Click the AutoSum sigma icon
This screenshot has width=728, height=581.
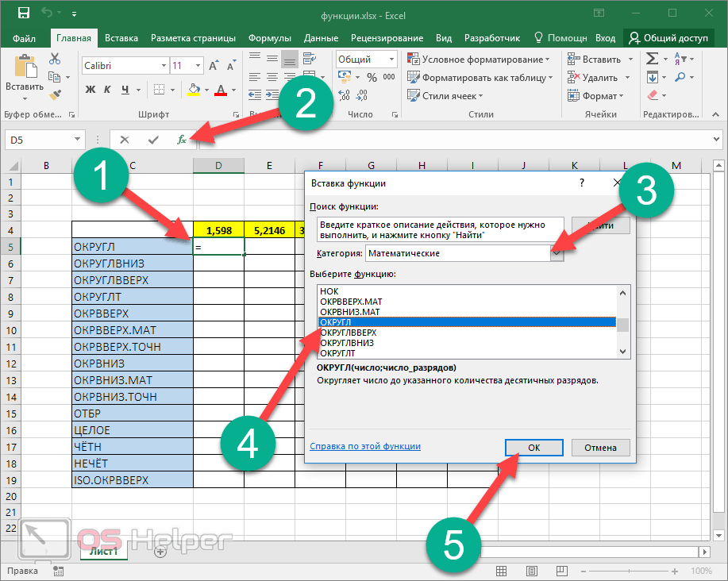(x=652, y=59)
